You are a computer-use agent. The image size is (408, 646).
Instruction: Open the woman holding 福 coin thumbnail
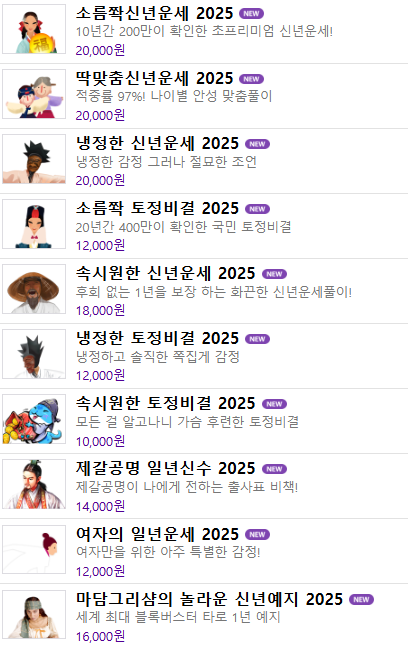tap(34, 29)
